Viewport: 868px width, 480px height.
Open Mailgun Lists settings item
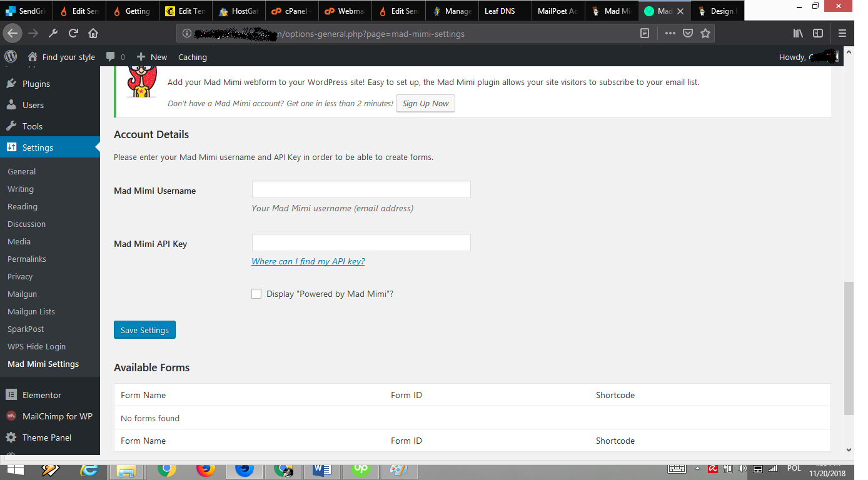(31, 311)
